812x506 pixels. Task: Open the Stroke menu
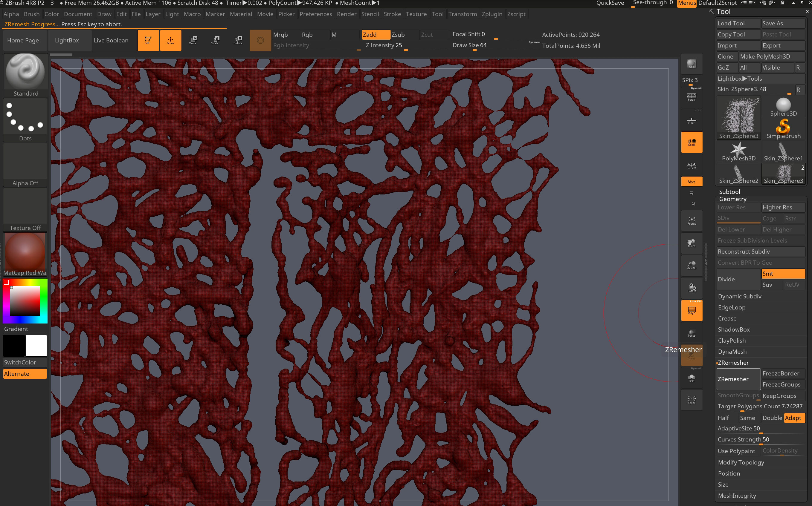click(x=392, y=14)
